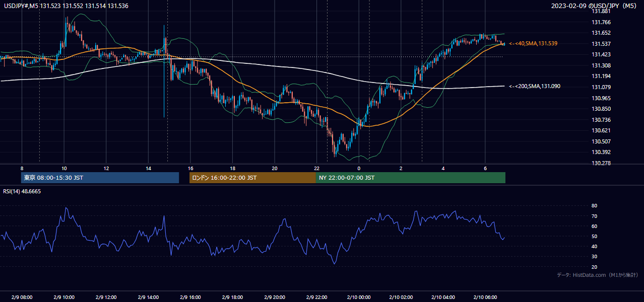This screenshot has width=644, height=302.
Task: Click RSI scale value 40
Action: coord(595,246)
